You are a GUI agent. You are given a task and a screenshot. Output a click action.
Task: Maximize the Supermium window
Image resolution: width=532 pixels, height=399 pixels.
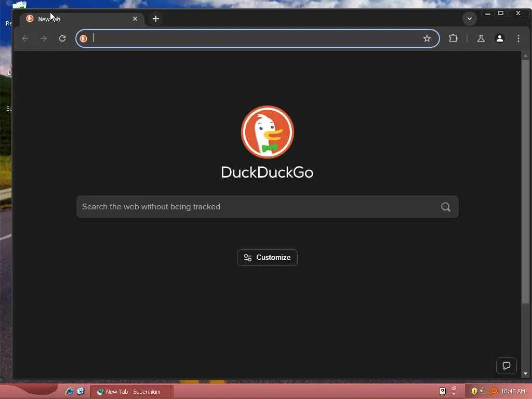[x=501, y=14]
